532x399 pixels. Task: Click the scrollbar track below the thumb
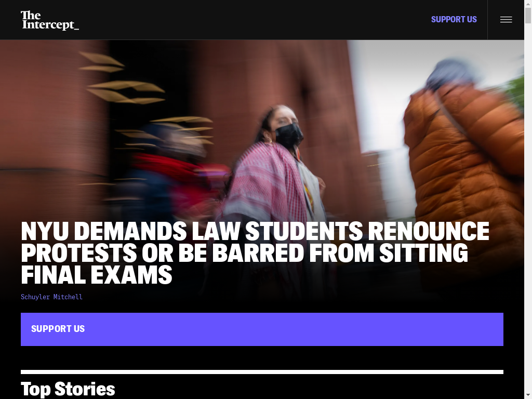click(x=528, y=204)
